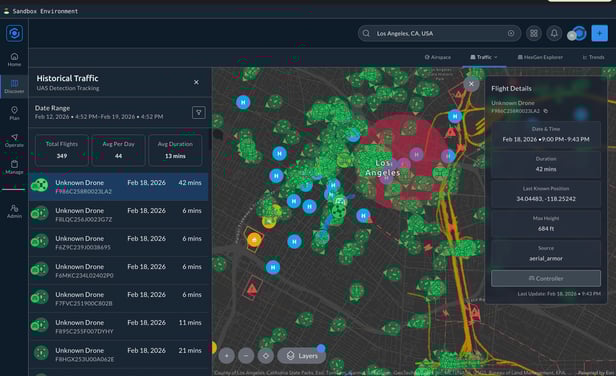
Task: Select the 11 mins Unknown Drone flight
Action: pyautogui.click(x=119, y=326)
